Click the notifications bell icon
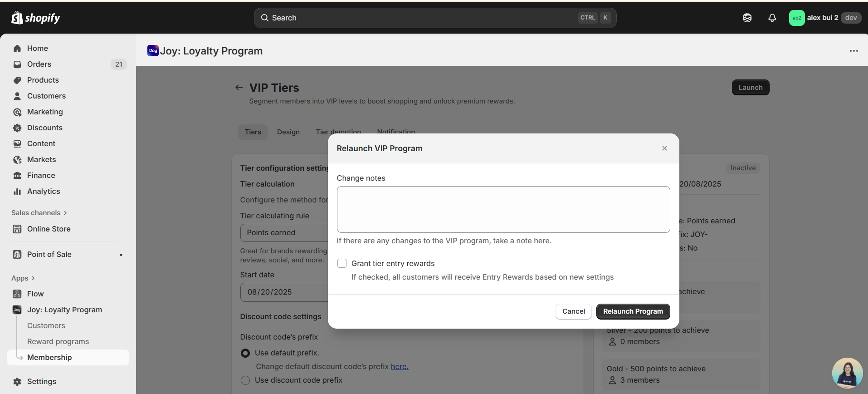The height and width of the screenshot is (394, 868). point(772,18)
